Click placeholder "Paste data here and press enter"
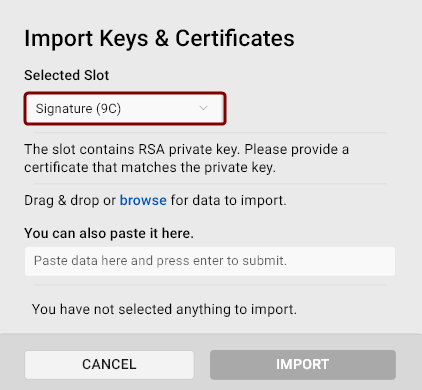The image size is (422, 390). pos(161,261)
